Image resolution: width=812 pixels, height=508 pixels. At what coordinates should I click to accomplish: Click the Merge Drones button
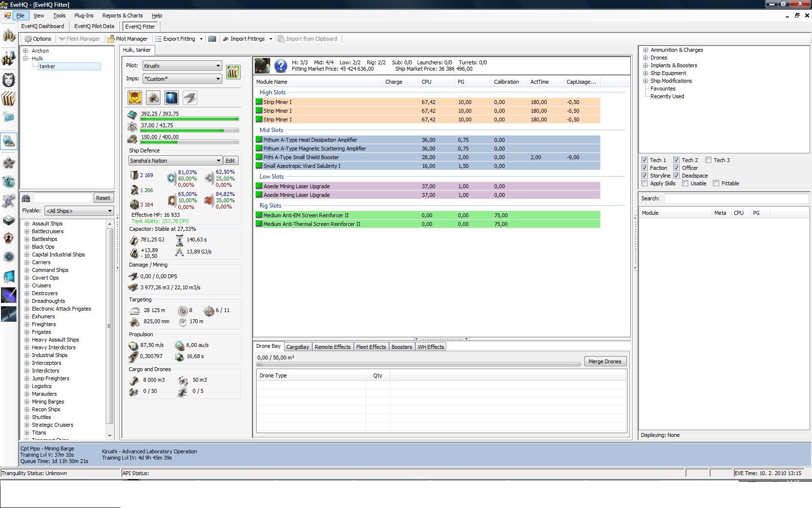pos(605,361)
